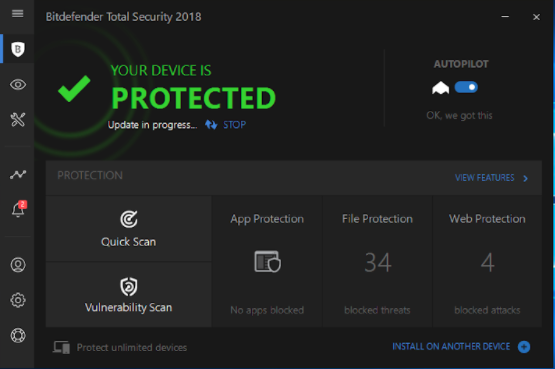Start a Quick Scan

128,229
